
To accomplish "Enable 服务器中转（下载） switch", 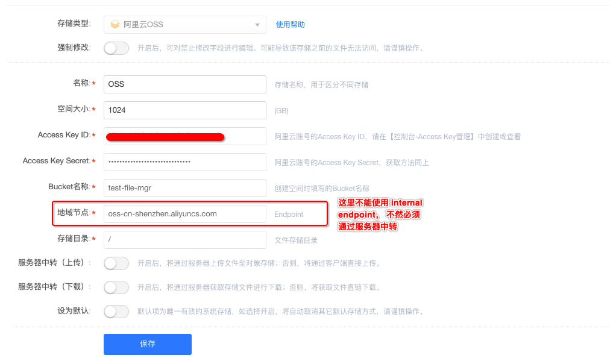I will [116, 287].
